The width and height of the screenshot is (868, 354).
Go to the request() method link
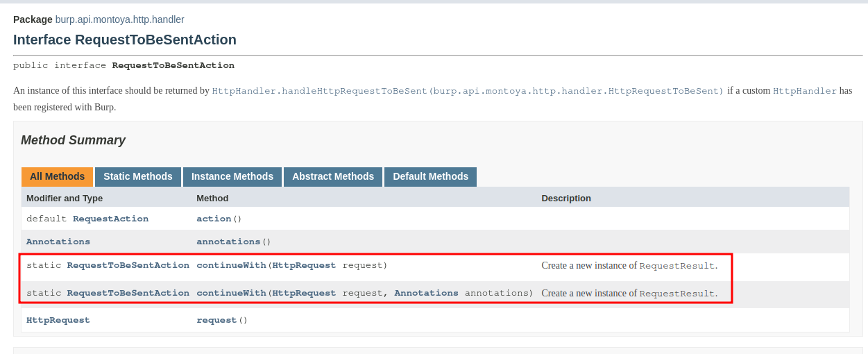click(x=216, y=320)
